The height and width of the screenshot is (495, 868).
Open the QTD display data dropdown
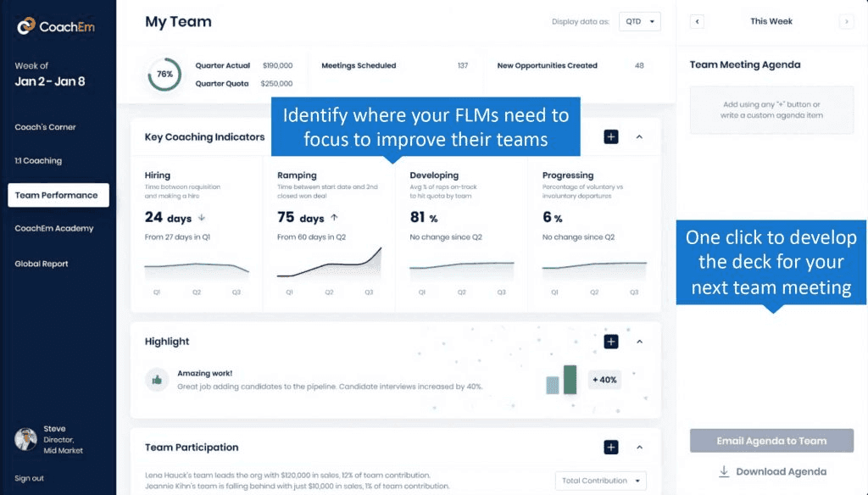[x=639, y=22]
